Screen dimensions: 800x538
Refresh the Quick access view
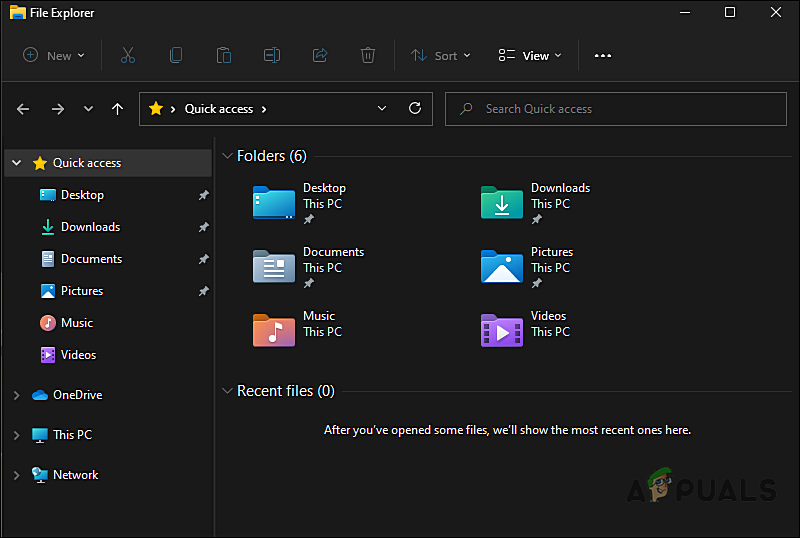pyautogui.click(x=415, y=108)
